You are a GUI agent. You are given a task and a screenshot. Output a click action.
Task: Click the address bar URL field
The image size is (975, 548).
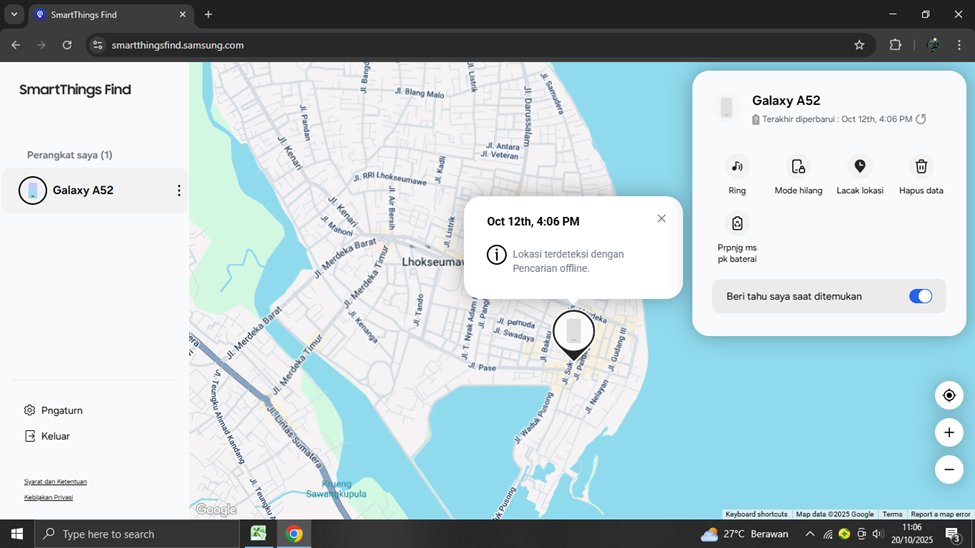coord(479,45)
